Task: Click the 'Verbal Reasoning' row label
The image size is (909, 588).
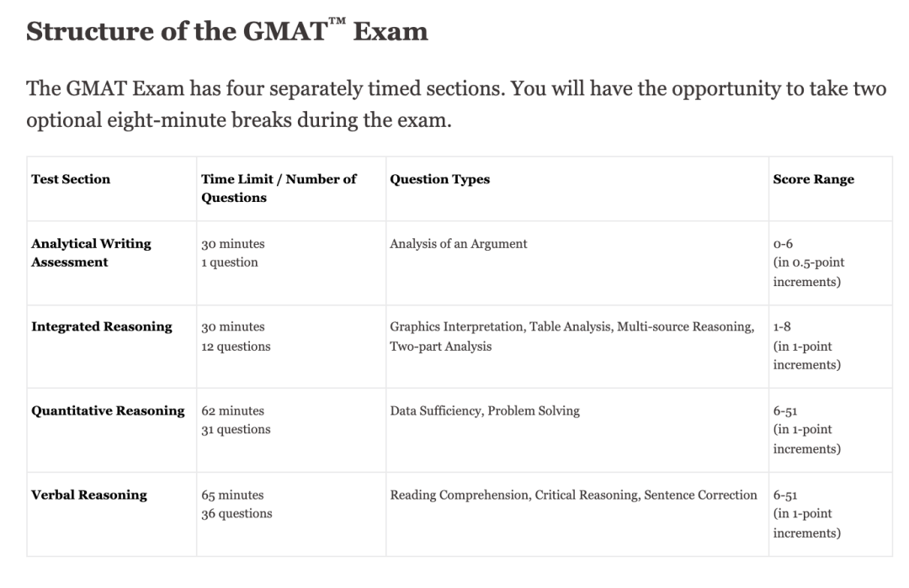Action: point(89,495)
